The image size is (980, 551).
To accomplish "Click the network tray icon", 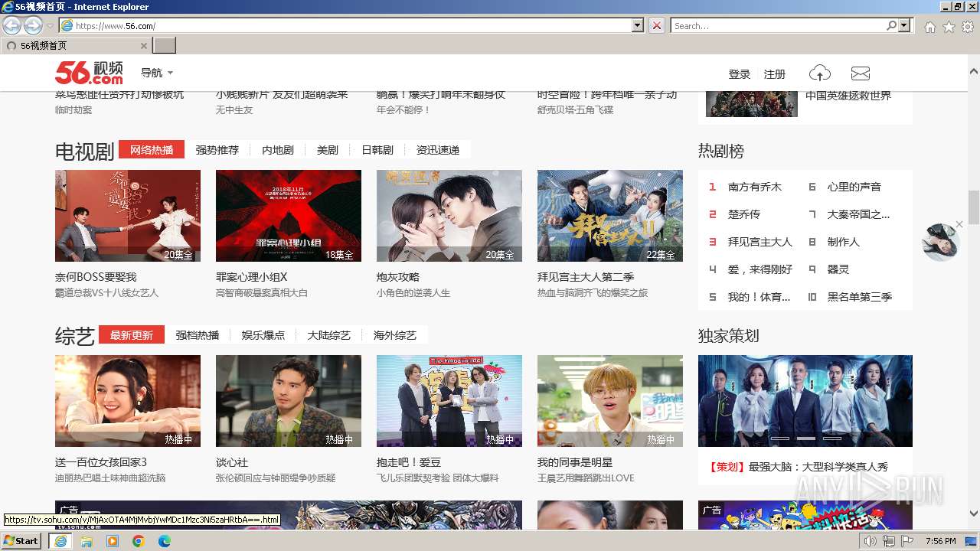I will click(888, 541).
